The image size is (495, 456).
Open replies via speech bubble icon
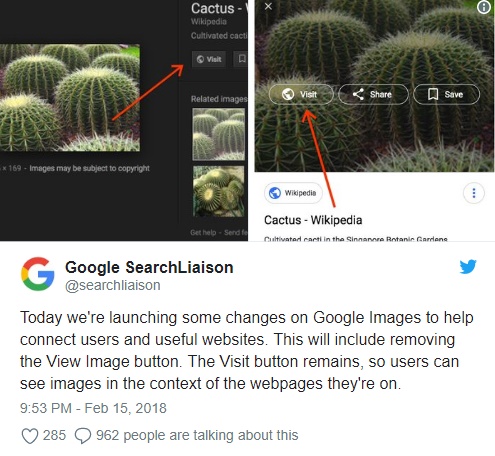point(83,436)
